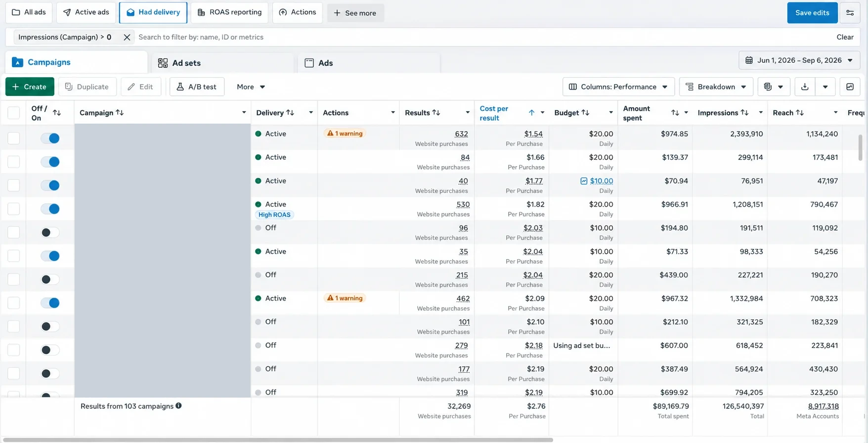Open Columns: Performance dropdown
The width and height of the screenshot is (868, 443).
click(618, 87)
